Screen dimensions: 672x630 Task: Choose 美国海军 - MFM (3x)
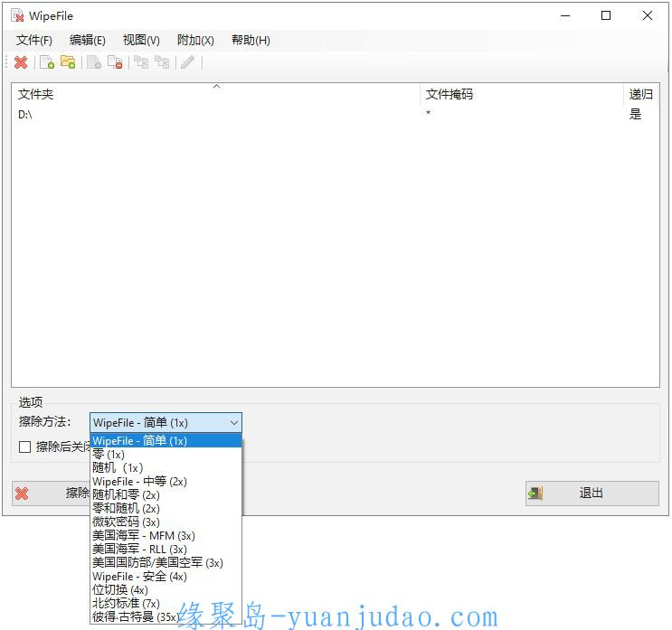[x=166, y=536]
